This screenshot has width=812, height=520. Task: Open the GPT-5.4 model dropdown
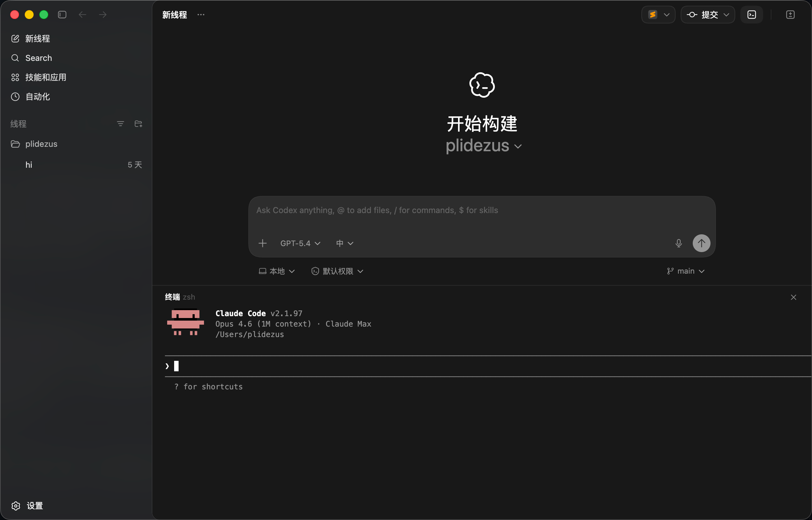pyautogui.click(x=300, y=243)
